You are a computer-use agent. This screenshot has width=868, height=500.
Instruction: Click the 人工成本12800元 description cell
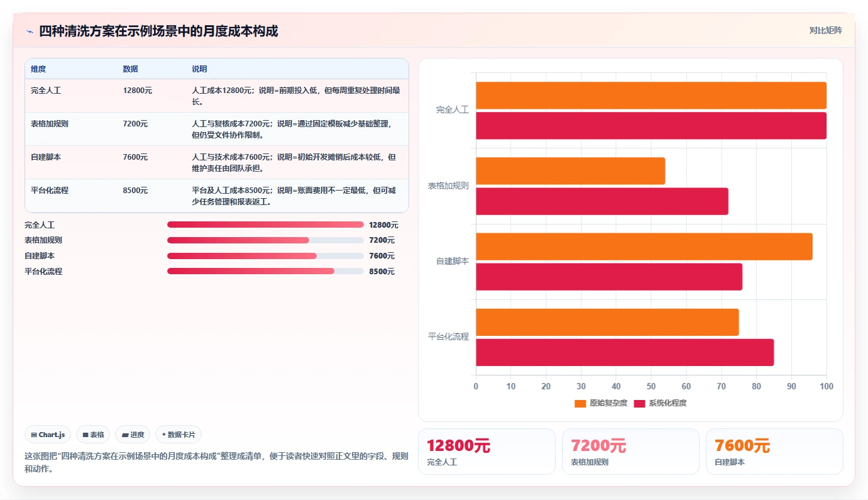point(296,96)
